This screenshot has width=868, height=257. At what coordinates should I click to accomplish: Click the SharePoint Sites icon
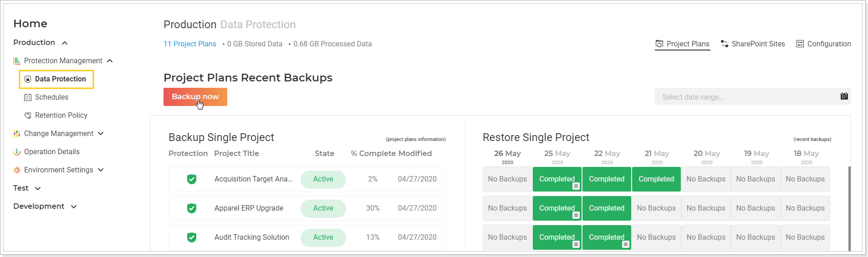coord(725,44)
